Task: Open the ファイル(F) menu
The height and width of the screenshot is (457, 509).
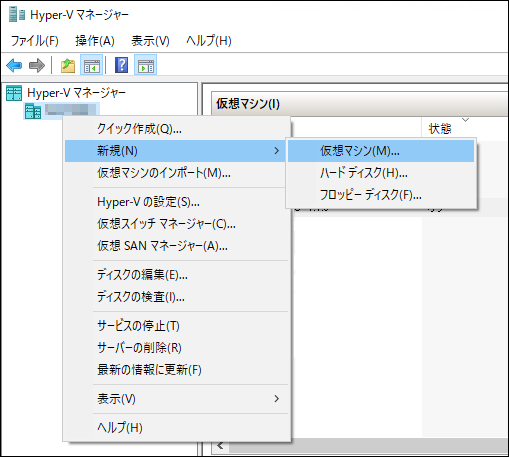Action: 35,41
